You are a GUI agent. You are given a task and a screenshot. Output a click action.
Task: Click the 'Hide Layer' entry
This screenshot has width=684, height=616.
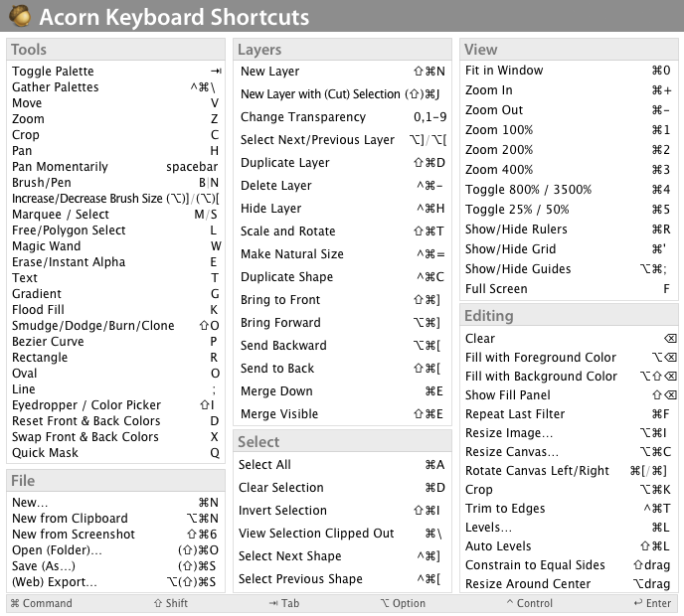click(342, 209)
